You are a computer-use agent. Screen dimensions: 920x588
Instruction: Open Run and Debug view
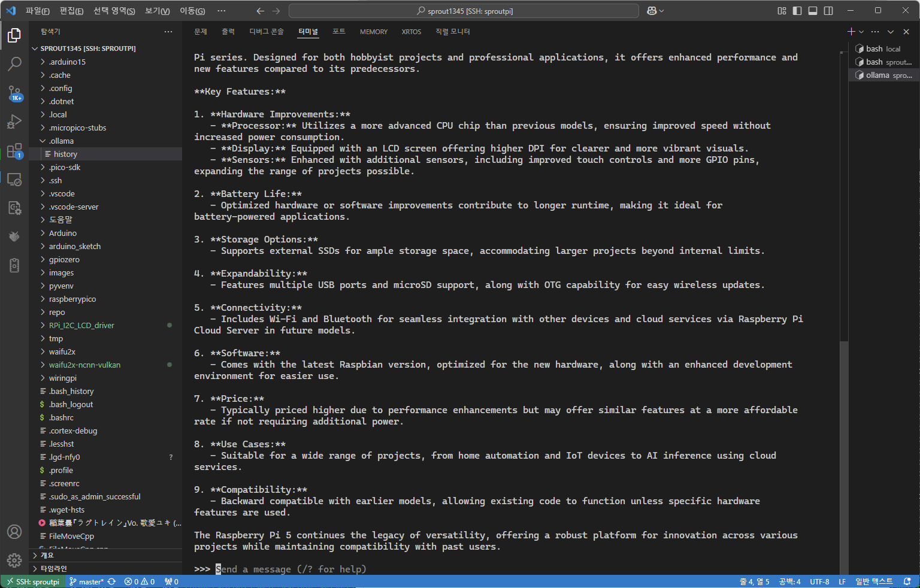click(14, 122)
